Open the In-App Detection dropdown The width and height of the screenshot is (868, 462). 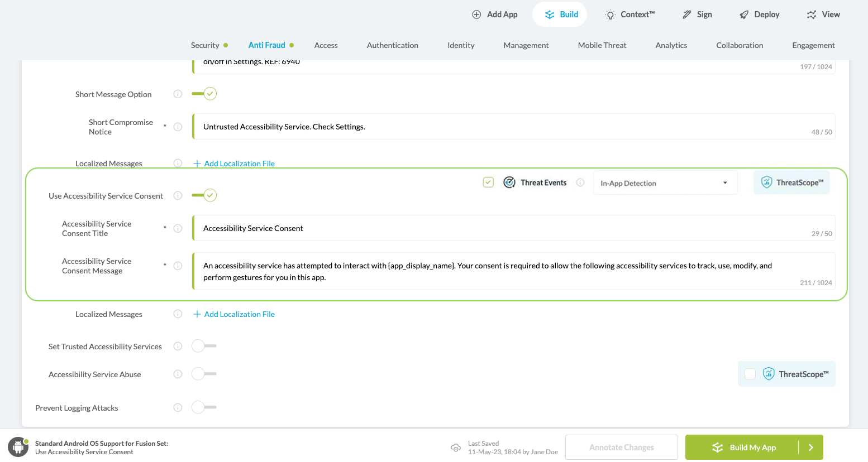coord(664,183)
